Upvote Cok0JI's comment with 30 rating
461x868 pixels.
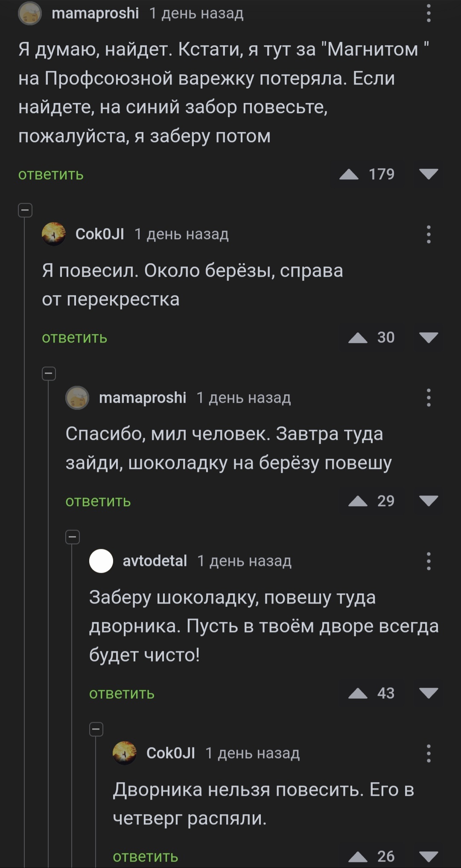click(x=358, y=338)
